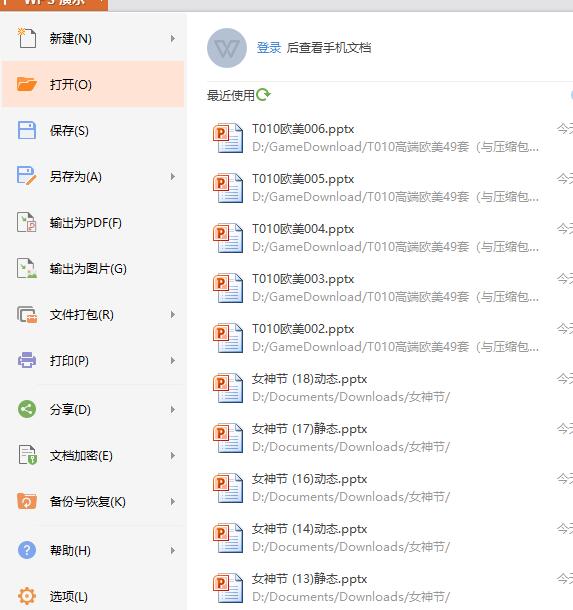Click the path under 女神节 (18)动态.pptx
The height and width of the screenshot is (610, 573).
pyautogui.click(x=351, y=397)
